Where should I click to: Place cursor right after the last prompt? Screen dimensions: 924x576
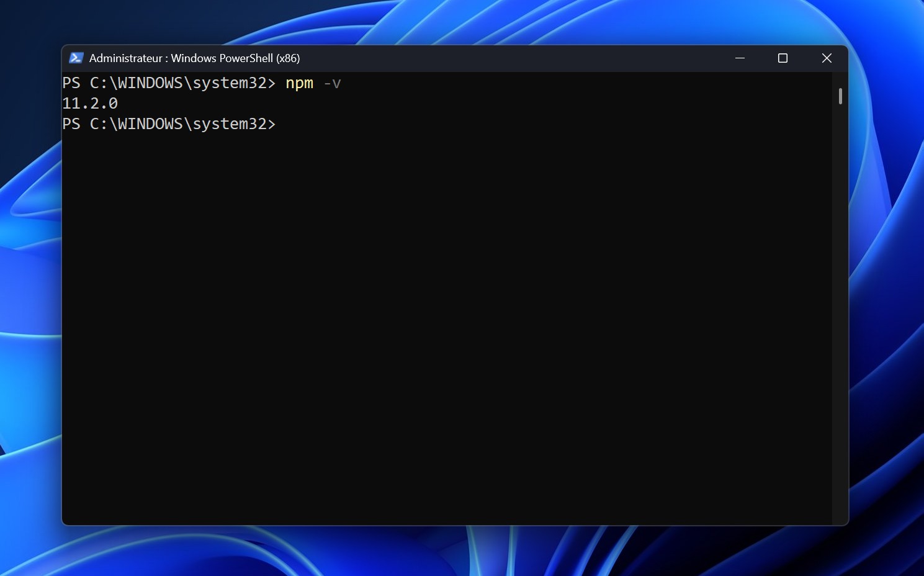pos(282,124)
